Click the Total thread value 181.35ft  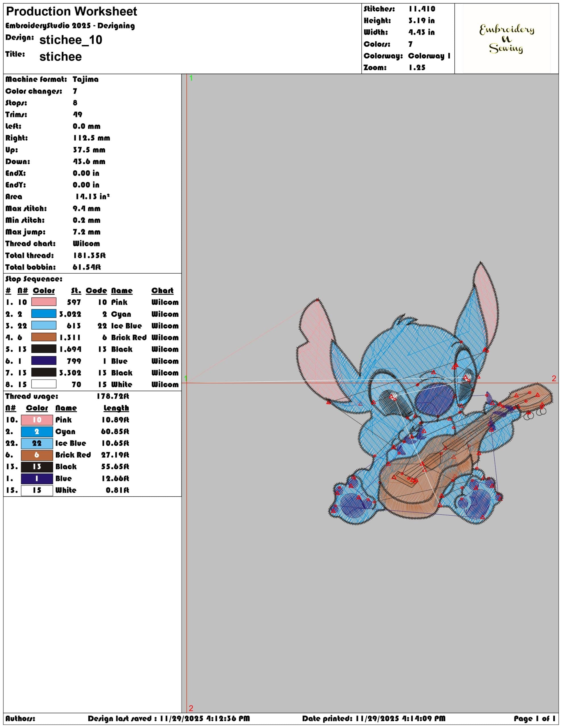click(x=89, y=256)
